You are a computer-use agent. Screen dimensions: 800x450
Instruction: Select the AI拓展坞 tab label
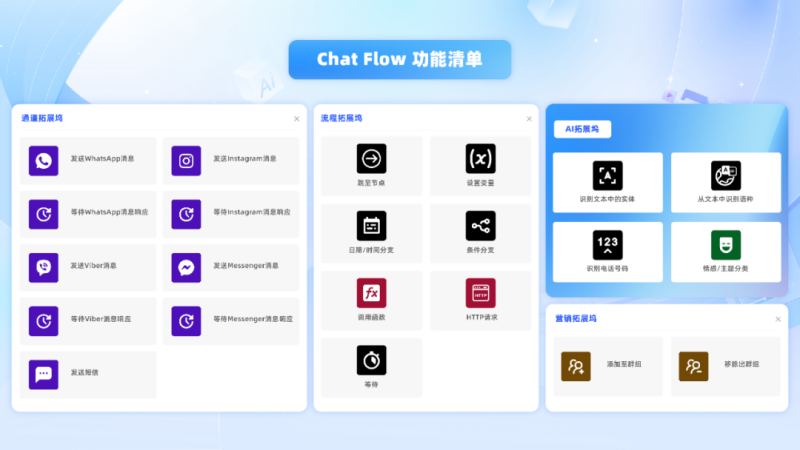pyautogui.click(x=583, y=129)
